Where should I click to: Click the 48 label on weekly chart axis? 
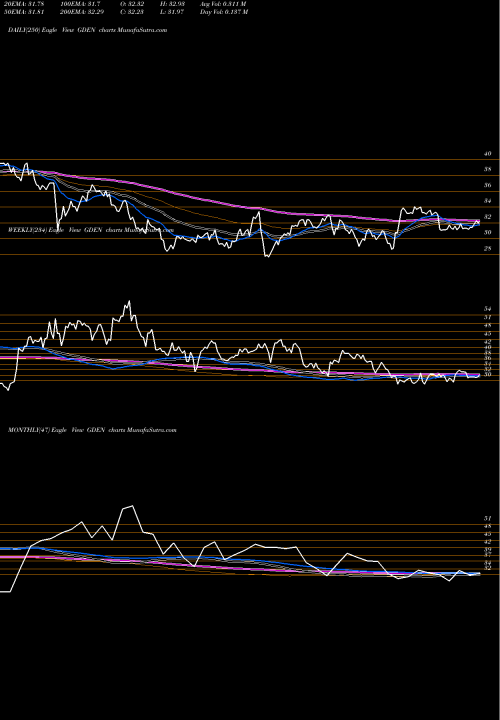(x=488, y=325)
